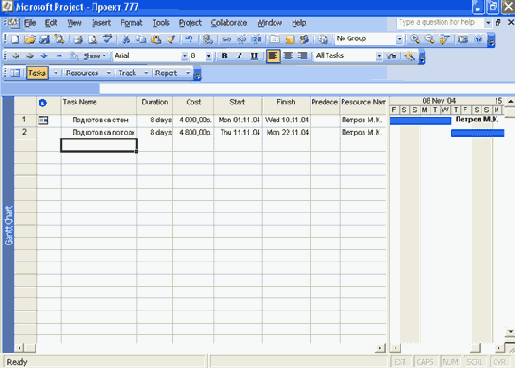515x368 pixels.
Task: Click the Tasks guide button
Action: coord(37,73)
